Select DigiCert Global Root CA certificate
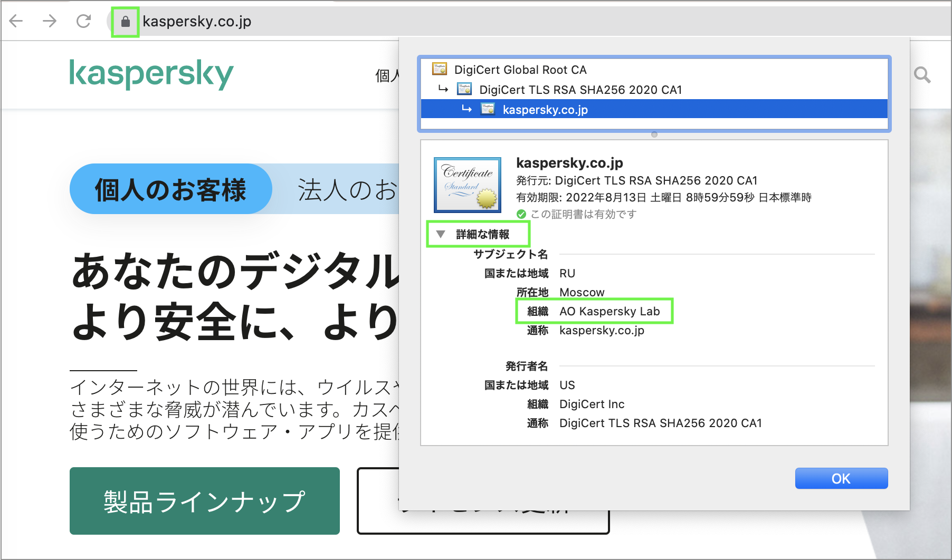The width and height of the screenshot is (952, 560). coord(654,70)
